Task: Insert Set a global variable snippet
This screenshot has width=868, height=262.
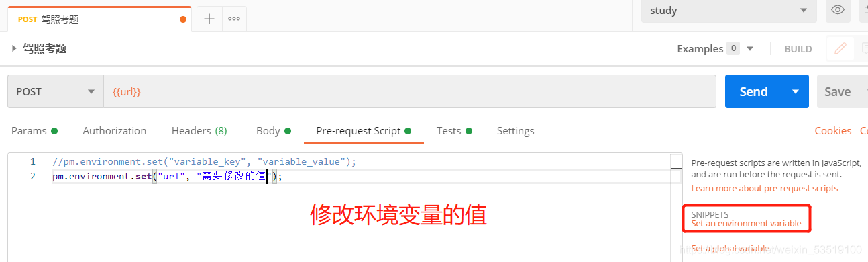Action: (x=730, y=248)
